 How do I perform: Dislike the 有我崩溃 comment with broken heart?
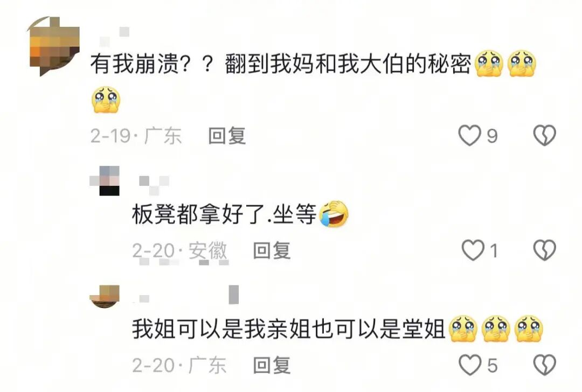(x=544, y=136)
